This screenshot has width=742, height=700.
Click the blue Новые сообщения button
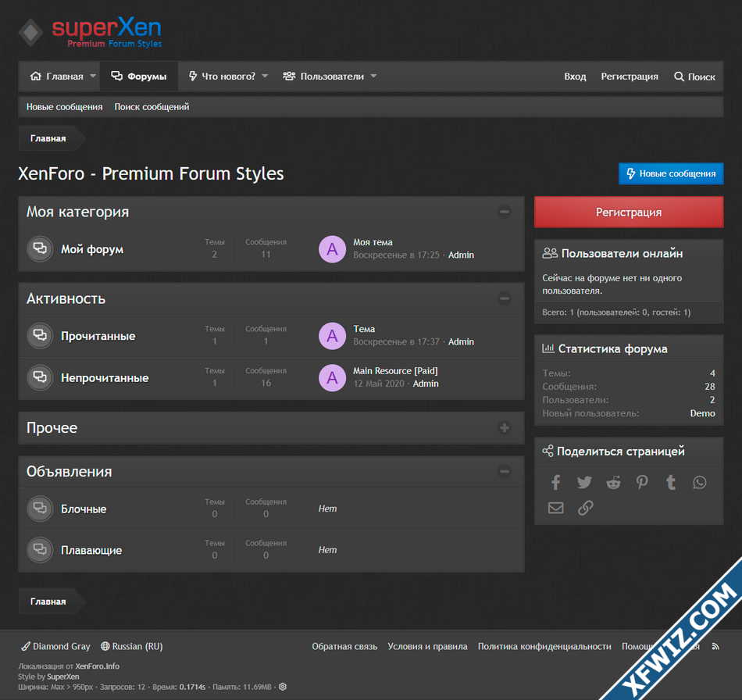coord(671,173)
